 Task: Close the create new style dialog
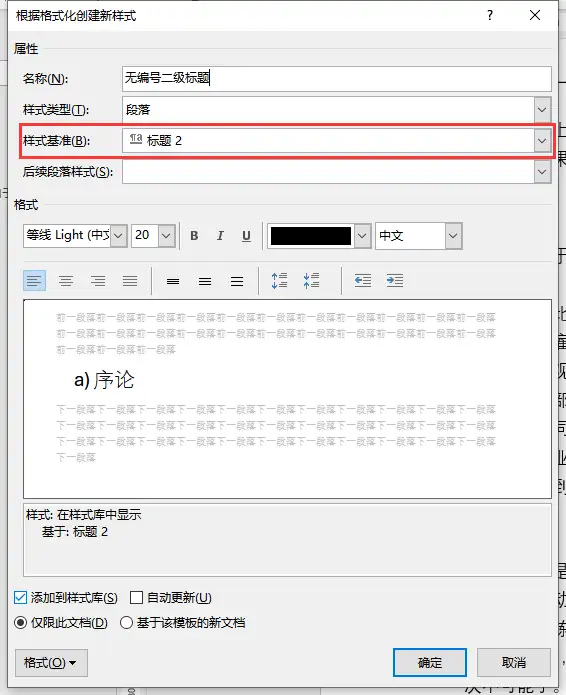(x=535, y=16)
